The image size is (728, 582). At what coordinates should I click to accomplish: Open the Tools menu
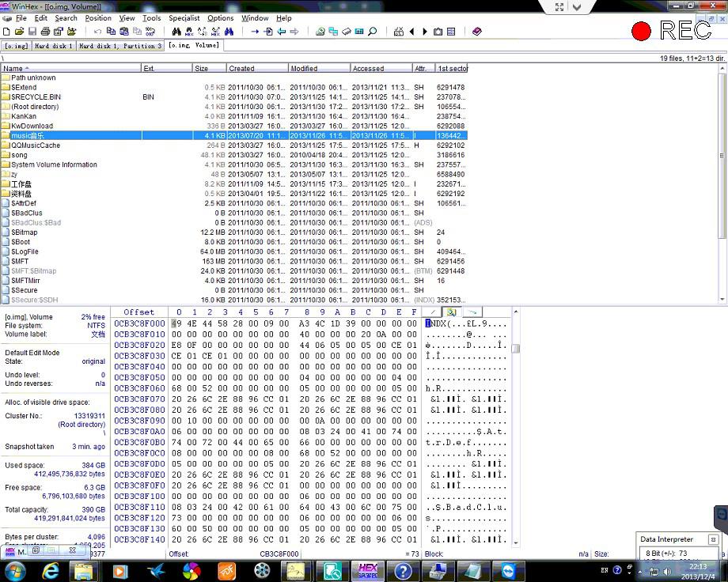[151, 18]
